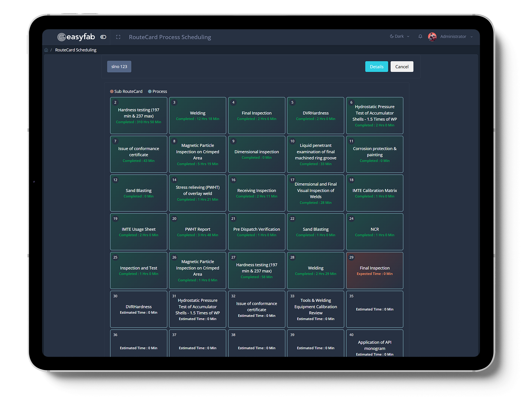Select card 8 Magnetic Particle Inspection

tap(197, 154)
